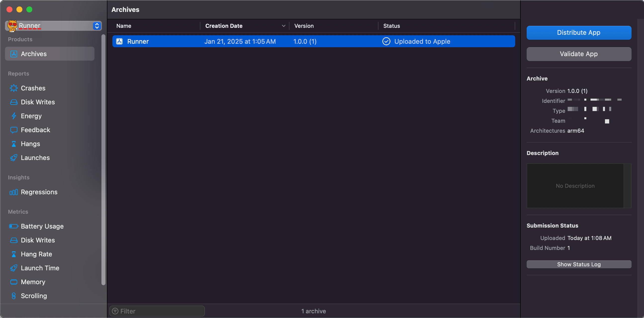Screen dimensions: 644x318
Task: Open the Energy report
Action: (x=31, y=116)
